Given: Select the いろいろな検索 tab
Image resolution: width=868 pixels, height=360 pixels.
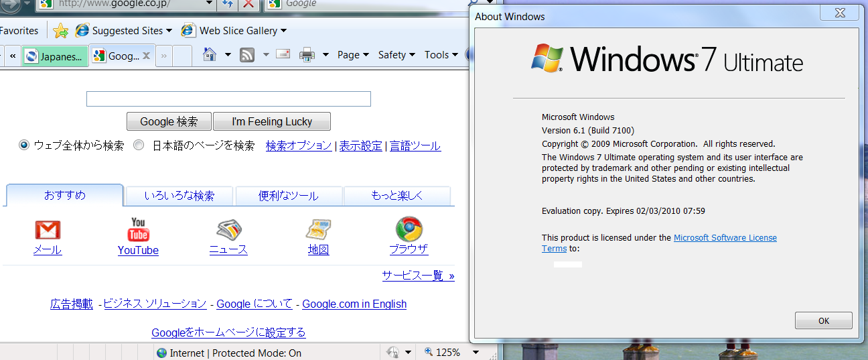Looking at the screenshot, I should (179, 196).
